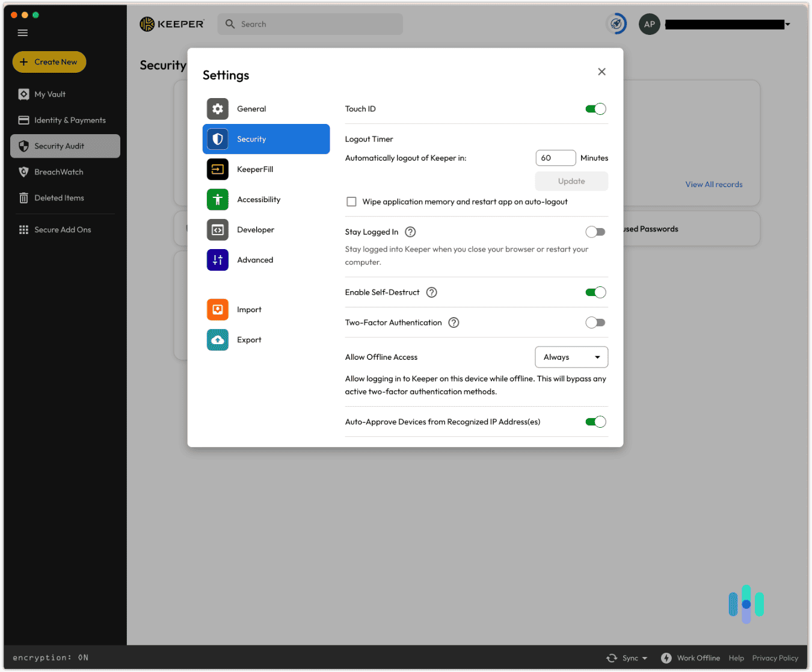Viewport: 812px width, 672px height.
Task: Toggle off Touch ID
Action: (x=595, y=109)
